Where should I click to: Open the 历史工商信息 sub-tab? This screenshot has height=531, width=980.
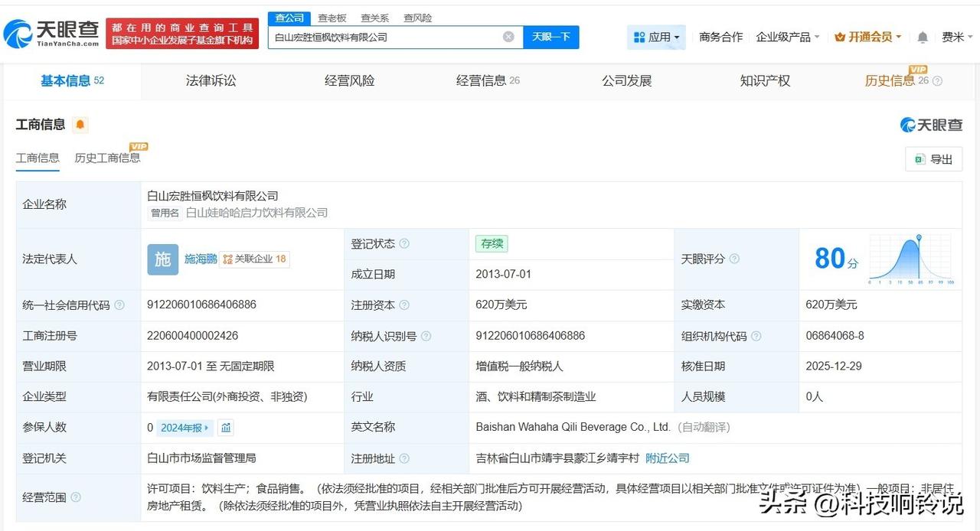(x=107, y=158)
